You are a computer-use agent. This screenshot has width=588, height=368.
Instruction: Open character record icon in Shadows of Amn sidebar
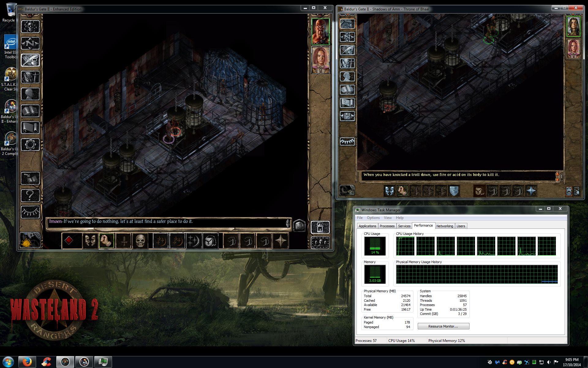[x=347, y=77]
